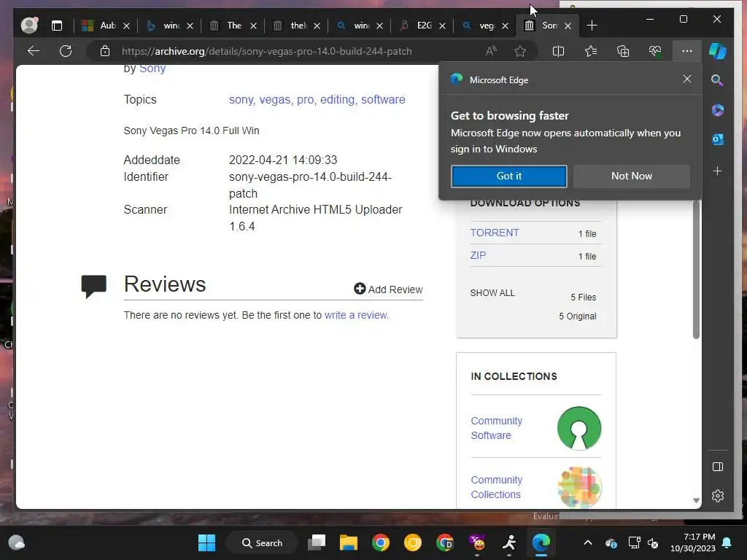Click the taskbar Search box
747x560 pixels.
262,542
